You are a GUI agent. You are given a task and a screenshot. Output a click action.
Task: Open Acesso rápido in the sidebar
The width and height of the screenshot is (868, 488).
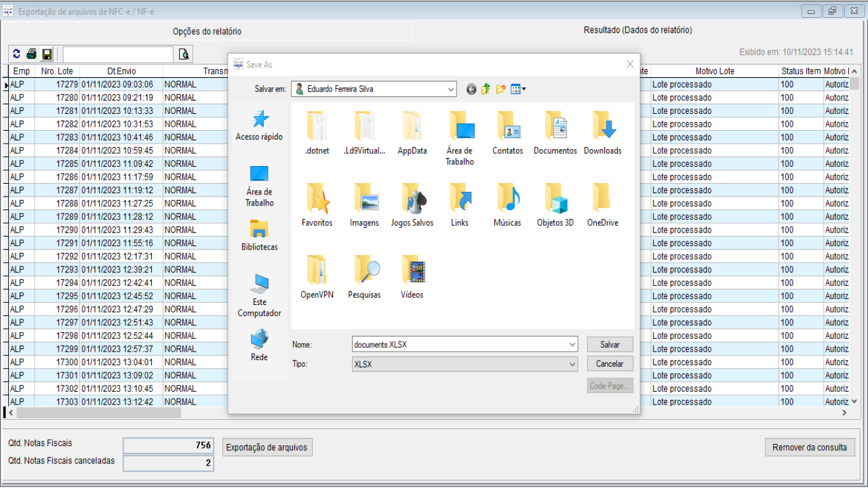click(259, 125)
